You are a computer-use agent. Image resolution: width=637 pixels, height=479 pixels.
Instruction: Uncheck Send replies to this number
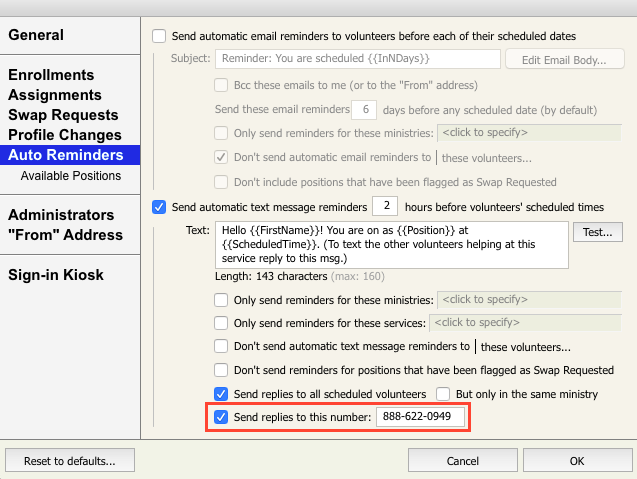click(x=222, y=417)
